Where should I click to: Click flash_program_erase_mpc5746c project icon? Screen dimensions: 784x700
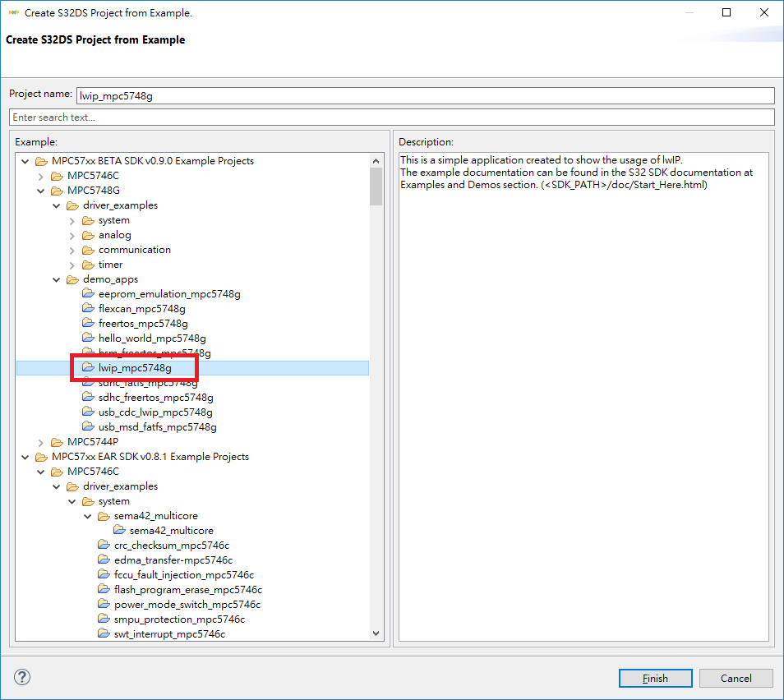(x=104, y=590)
